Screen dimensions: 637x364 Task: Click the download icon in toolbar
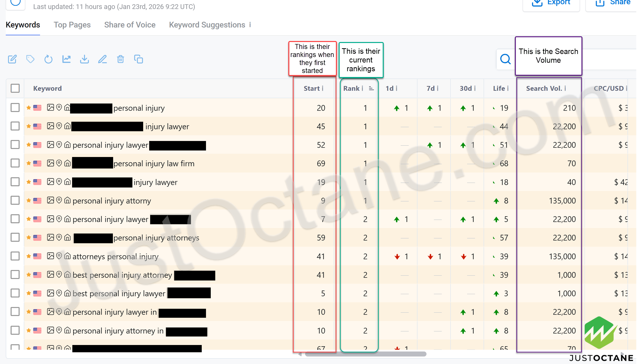tap(84, 59)
